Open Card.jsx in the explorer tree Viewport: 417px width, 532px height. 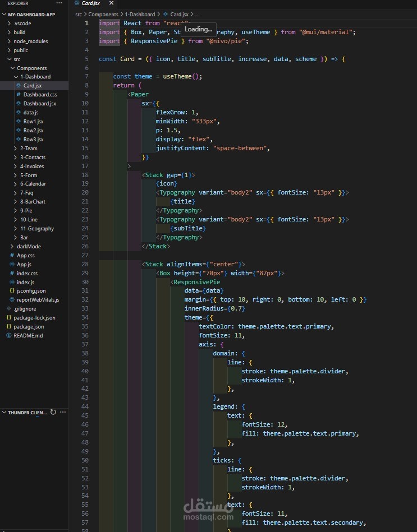point(32,86)
